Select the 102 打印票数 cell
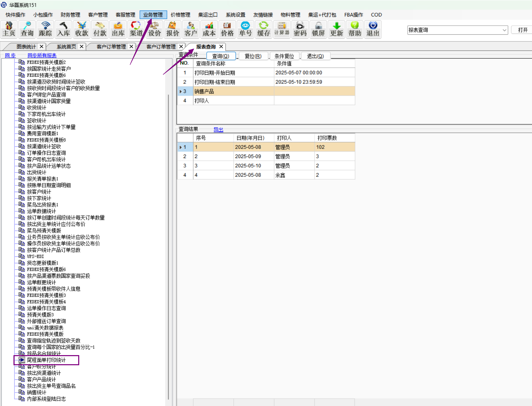532x406 pixels. 335,147
